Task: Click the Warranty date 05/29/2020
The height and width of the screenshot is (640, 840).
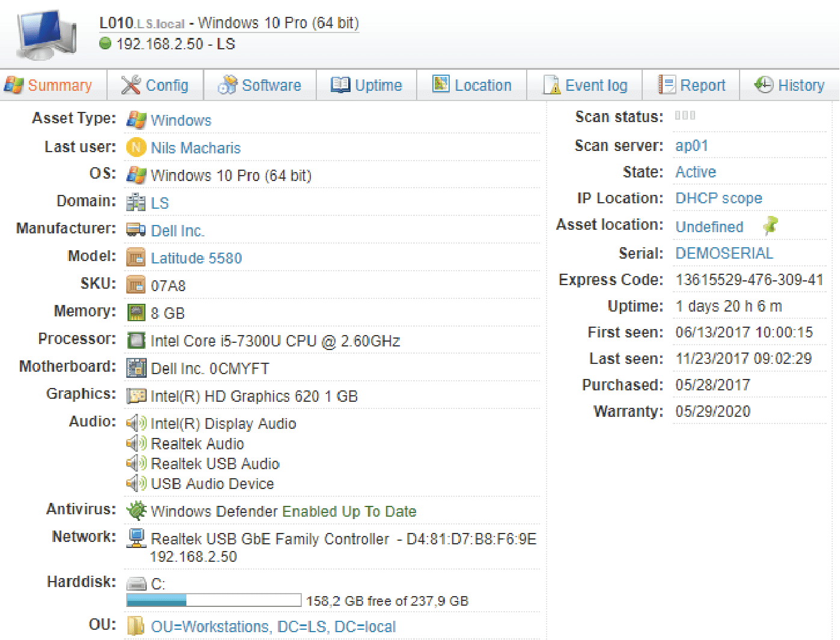Action: click(713, 411)
